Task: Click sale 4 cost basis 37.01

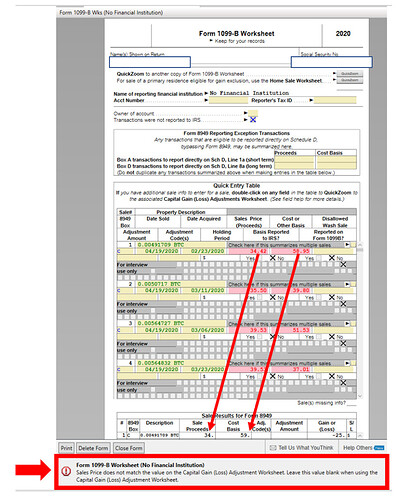Action: pyautogui.click(x=291, y=369)
